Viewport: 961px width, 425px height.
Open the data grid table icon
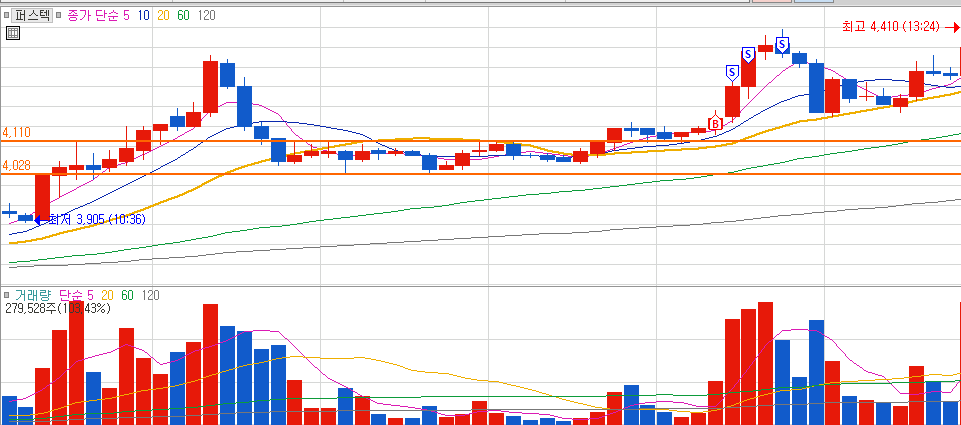click(x=13, y=33)
